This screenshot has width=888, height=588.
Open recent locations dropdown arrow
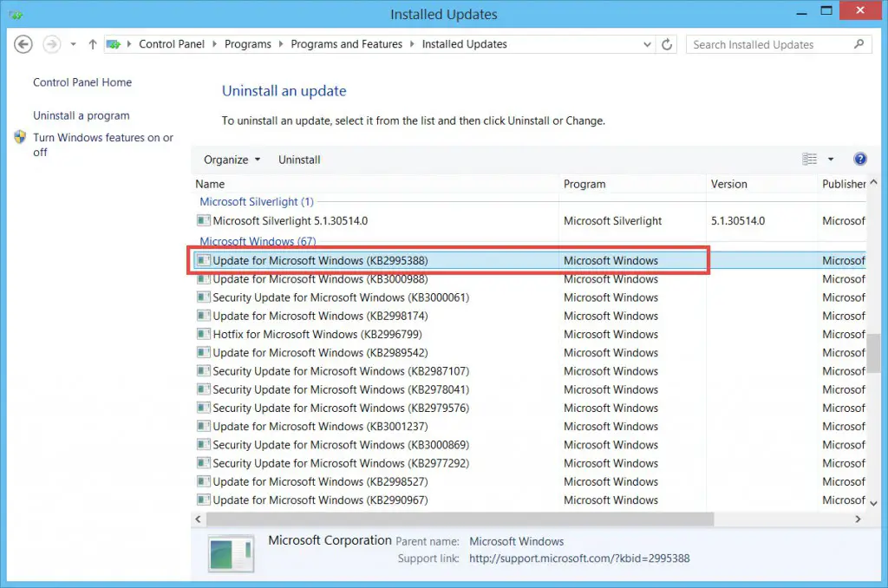pyautogui.click(x=73, y=44)
